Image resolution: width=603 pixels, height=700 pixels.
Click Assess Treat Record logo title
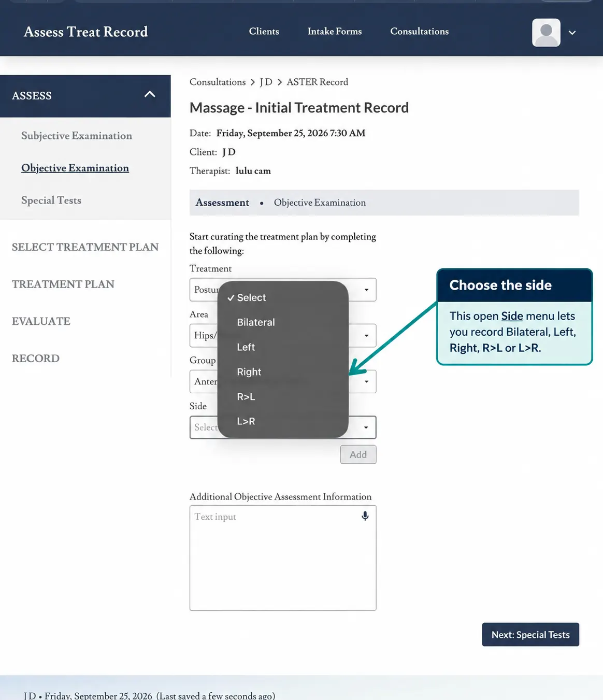click(85, 32)
